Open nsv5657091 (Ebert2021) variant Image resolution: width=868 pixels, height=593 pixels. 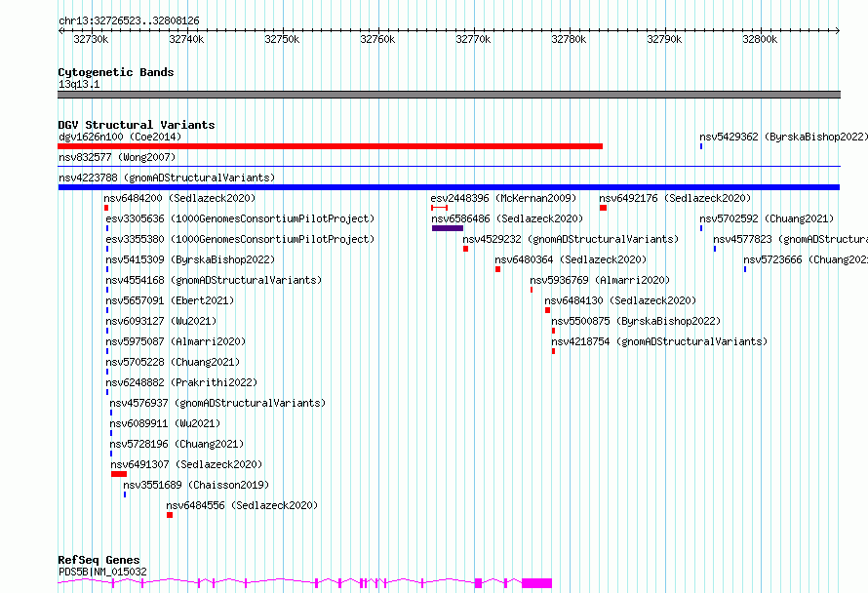(x=170, y=300)
